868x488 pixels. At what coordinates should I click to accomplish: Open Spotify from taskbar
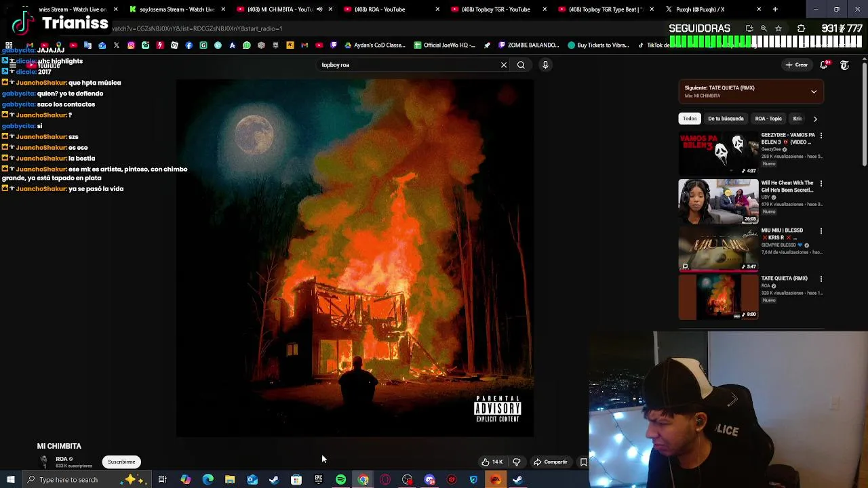click(x=341, y=480)
